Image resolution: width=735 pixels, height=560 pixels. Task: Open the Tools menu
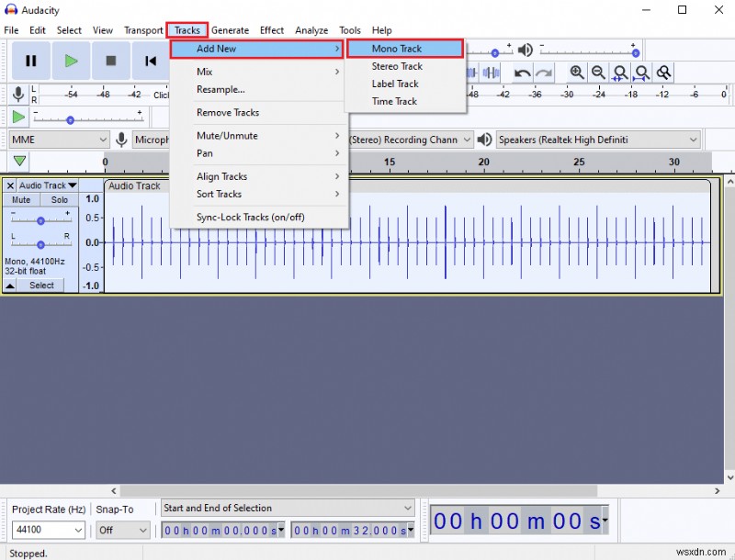350,30
